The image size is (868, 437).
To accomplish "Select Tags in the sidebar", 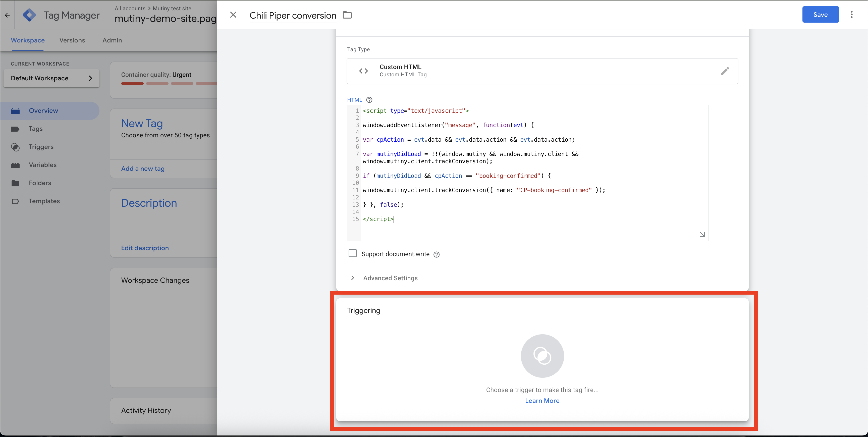I will click(x=36, y=129).
